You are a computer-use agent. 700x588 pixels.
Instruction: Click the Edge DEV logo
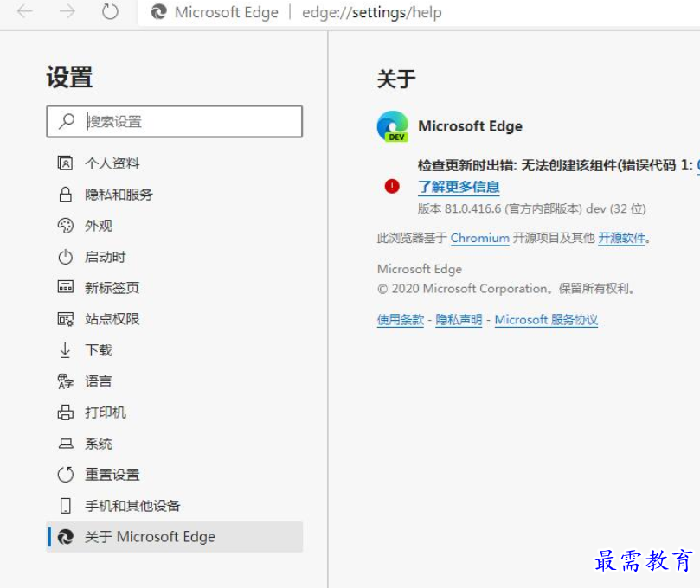point(393,127)
